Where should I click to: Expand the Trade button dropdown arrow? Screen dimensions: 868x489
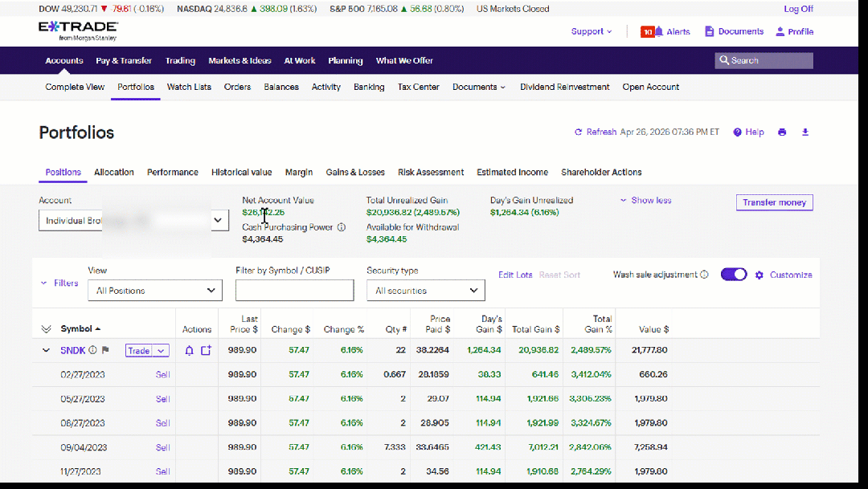pyautogui.click(x=162, y=351)
